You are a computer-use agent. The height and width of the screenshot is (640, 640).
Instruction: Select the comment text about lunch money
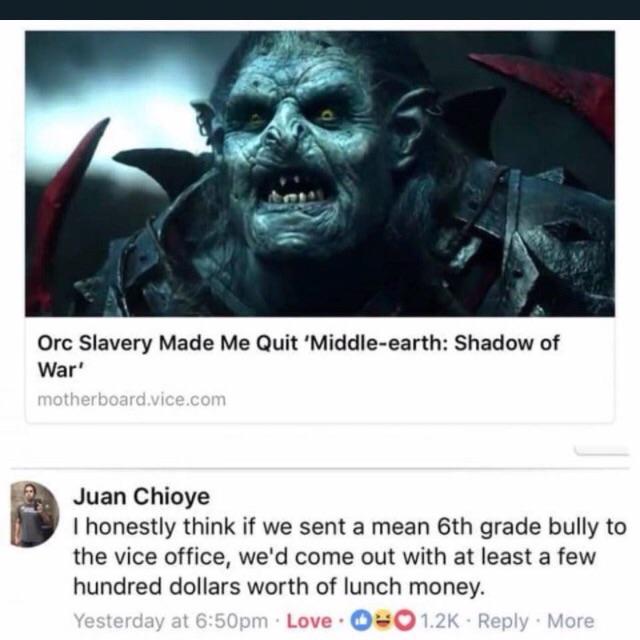(350, 556)
